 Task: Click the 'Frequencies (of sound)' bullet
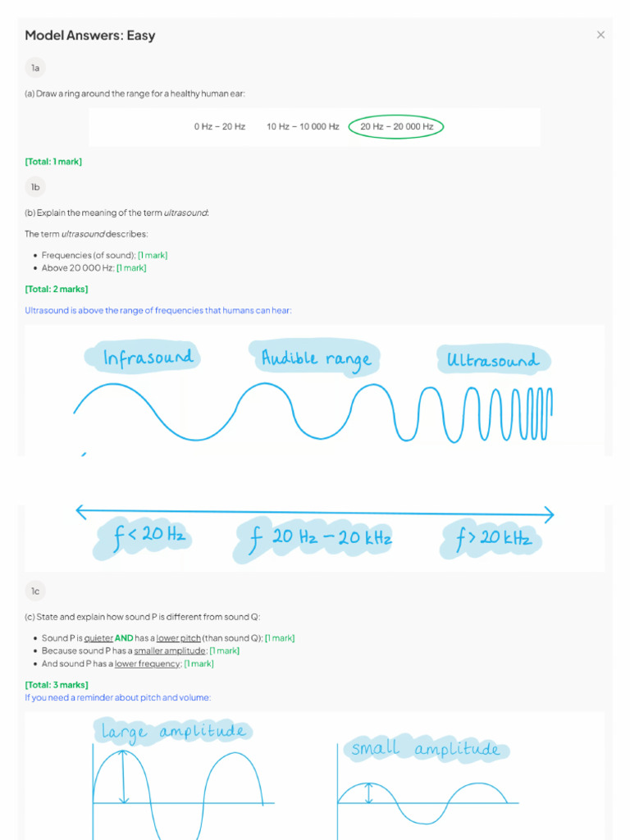[104, 255]
